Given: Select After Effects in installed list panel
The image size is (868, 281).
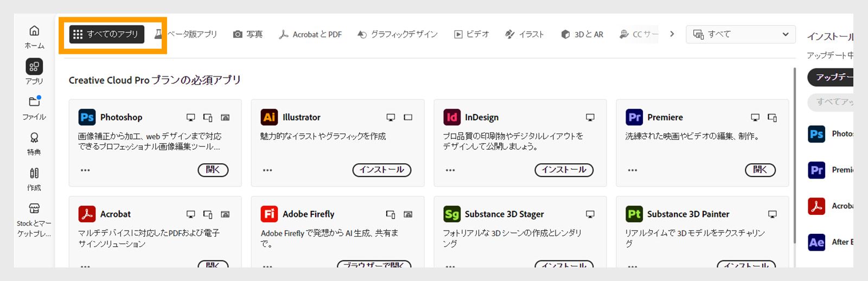Looking at the screenshot, I should [x=831, y=242].
